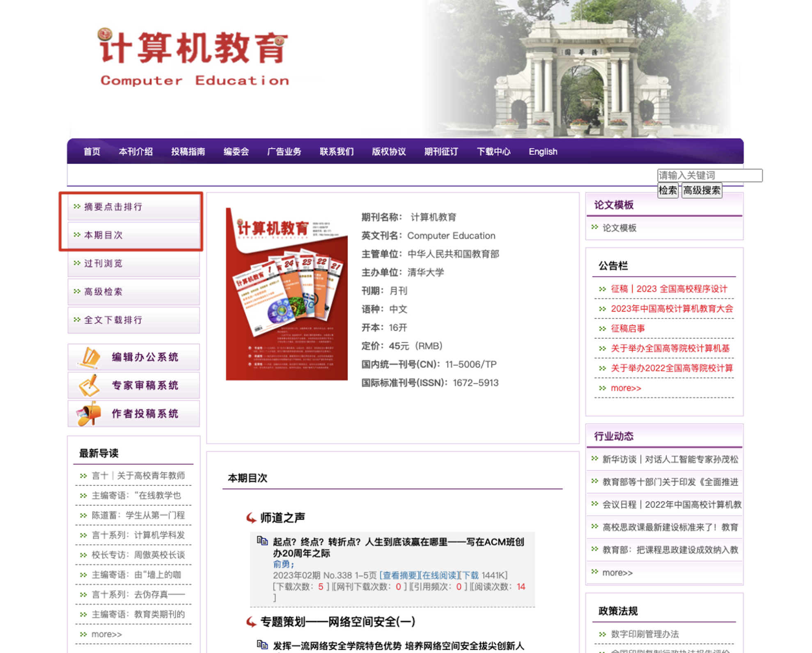Open 高校思政课最新建设标准来了 news
Screen dimensions: 812x653
(x=670, y=527)
